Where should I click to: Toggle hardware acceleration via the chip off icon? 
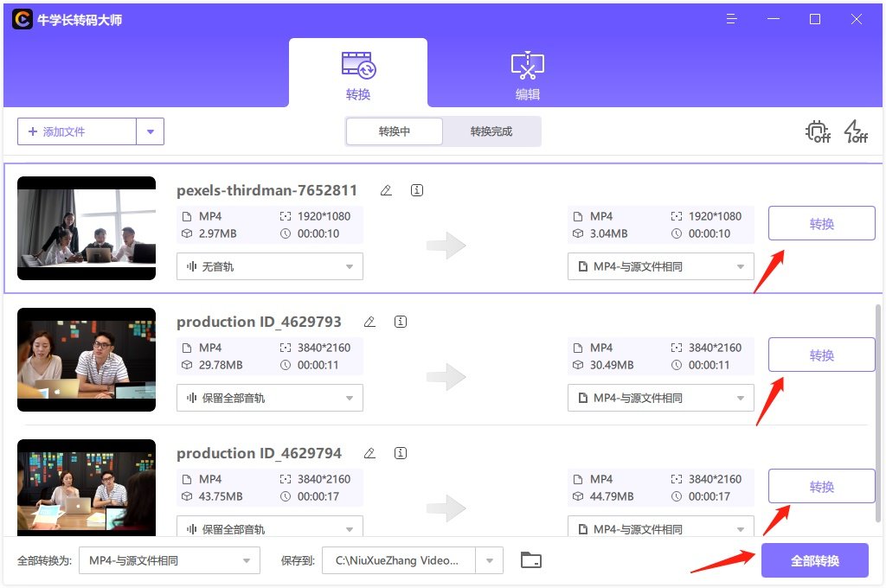[818, 131]
